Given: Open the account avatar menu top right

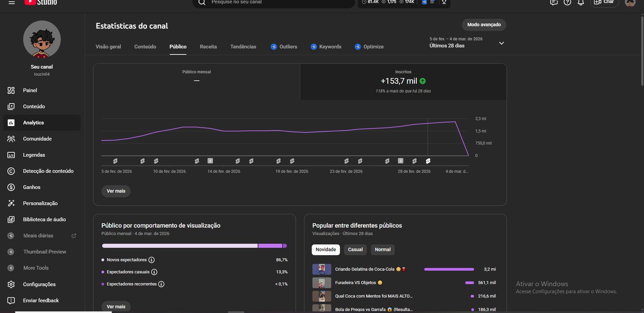Looking at the screenshot, I should tap(630, 2).
